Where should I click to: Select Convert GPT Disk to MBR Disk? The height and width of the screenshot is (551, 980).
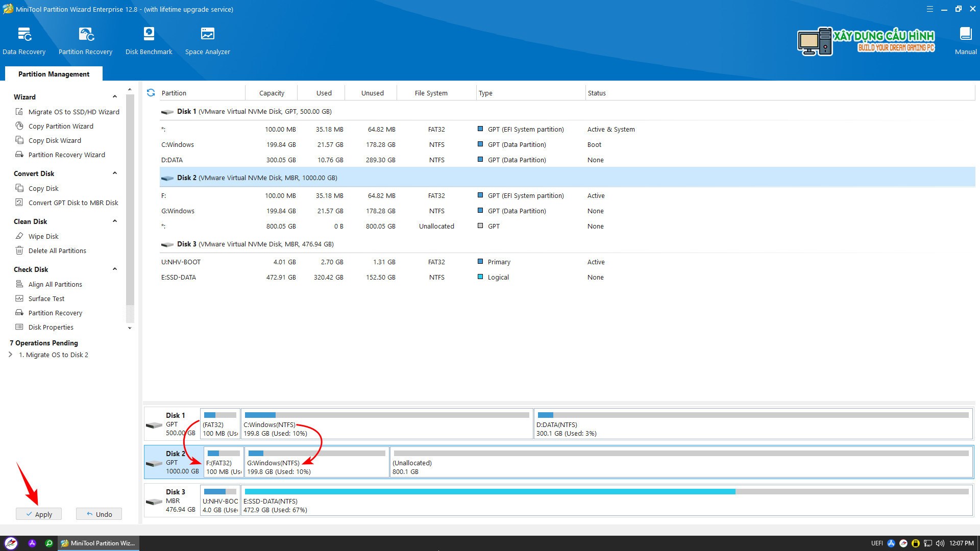pyautogui.click(x=67, y=203)
